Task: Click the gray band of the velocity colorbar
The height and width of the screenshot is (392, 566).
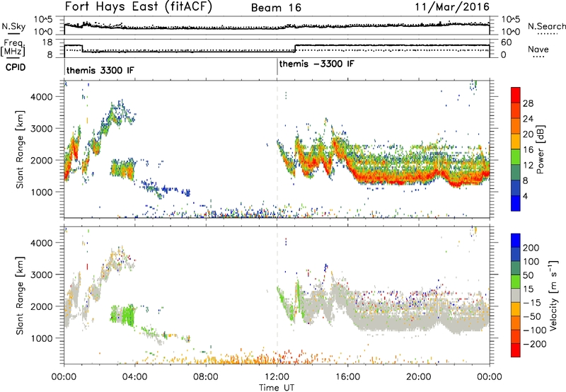Action: 516,295
